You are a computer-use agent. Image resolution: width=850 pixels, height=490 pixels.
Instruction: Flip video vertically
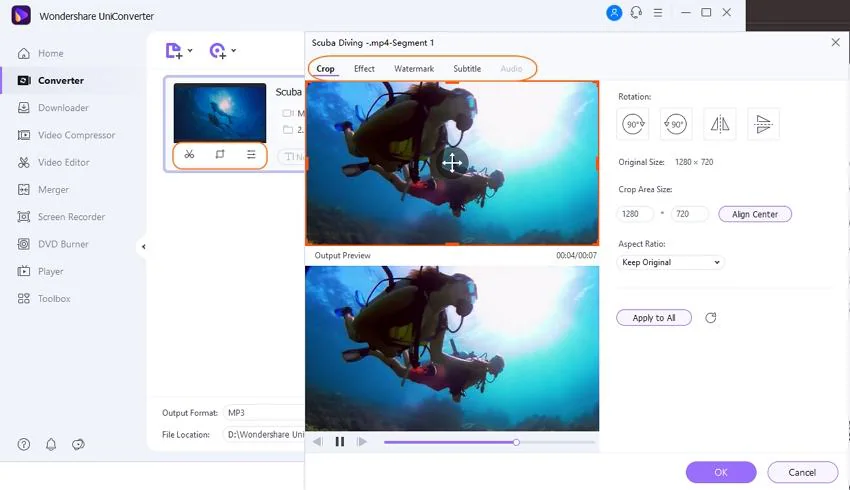click(763, 124)
